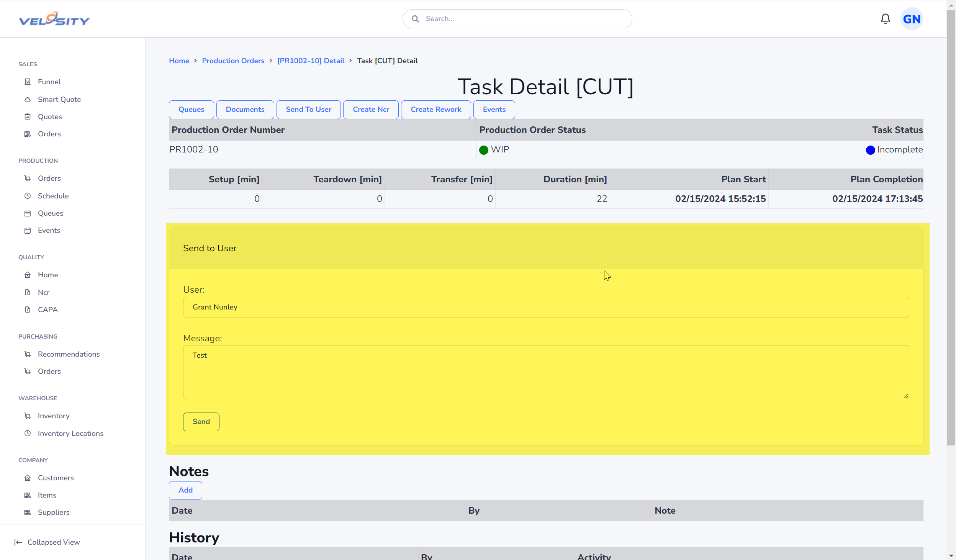Open the task Events button
956x560 pixels.
point(494,110)
